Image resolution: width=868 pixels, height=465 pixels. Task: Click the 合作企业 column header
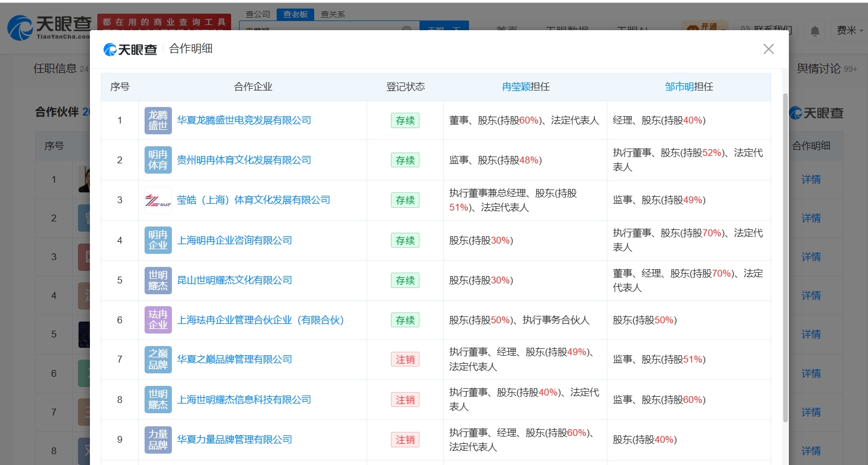[x=253, y=87]
